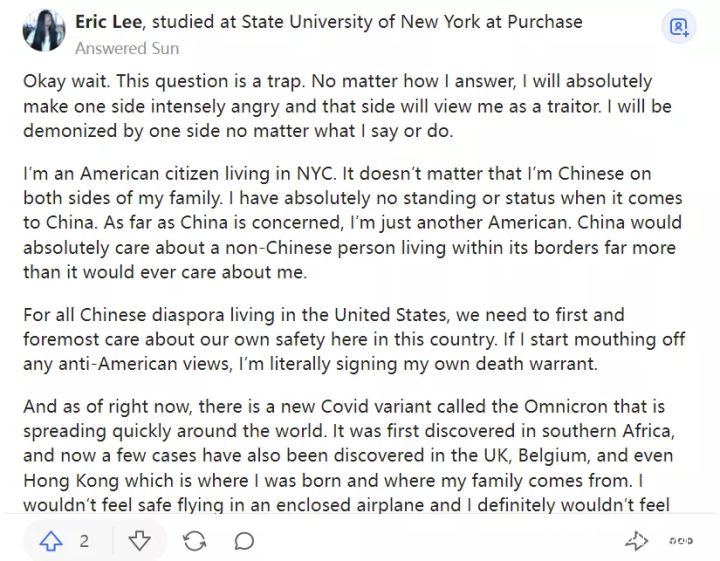This screenshot has width=720, height=561.
Task: Click the paragraph about American citizen in NYC
Action: [x=352, y=221]
